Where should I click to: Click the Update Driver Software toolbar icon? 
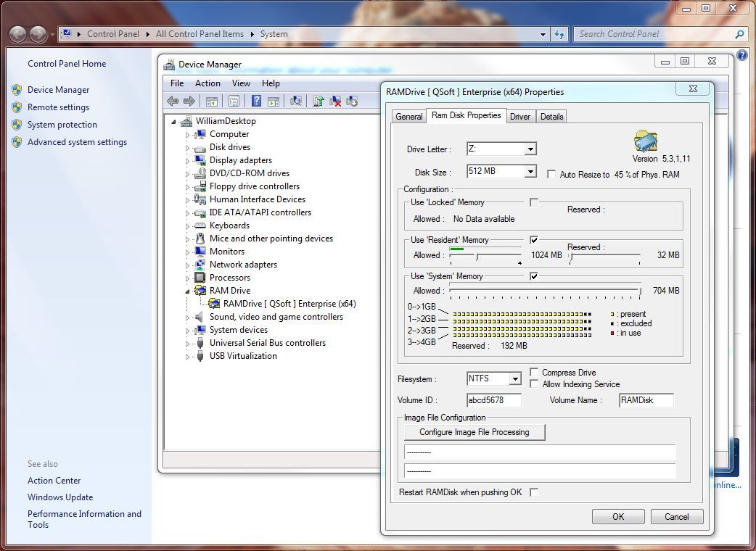(318, 101)
